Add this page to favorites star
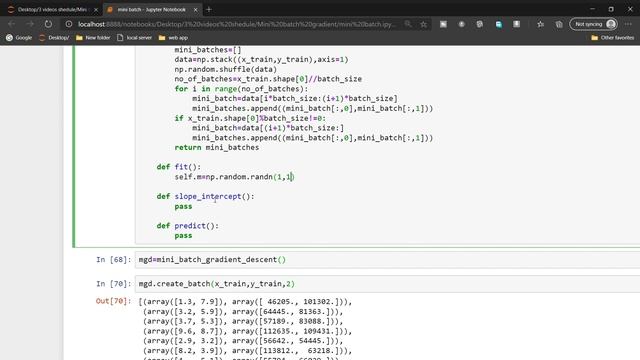Viewport: 640px width, 360px height. (424, 24)
